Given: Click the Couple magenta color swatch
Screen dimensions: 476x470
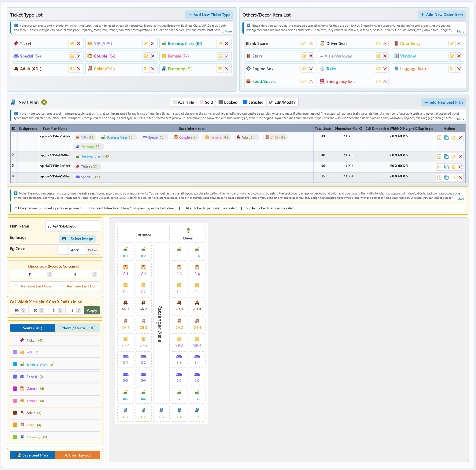Looking at the screenshot, I should tap(15, 388).
